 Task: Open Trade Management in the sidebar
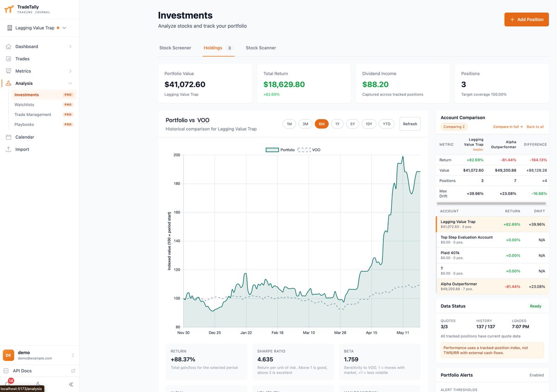pyautogui.click(x=44, y=115)
